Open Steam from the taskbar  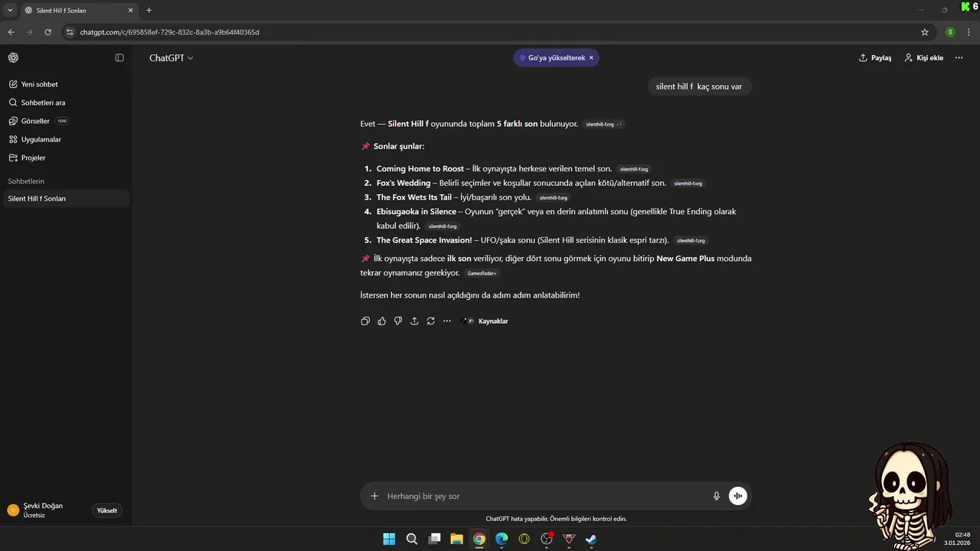pos(591,539)
